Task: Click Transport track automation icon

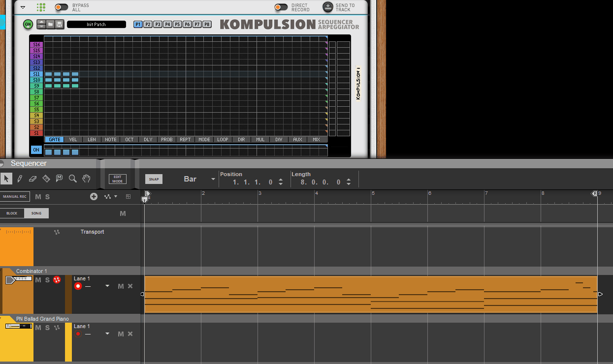Action: coord(57,232)
